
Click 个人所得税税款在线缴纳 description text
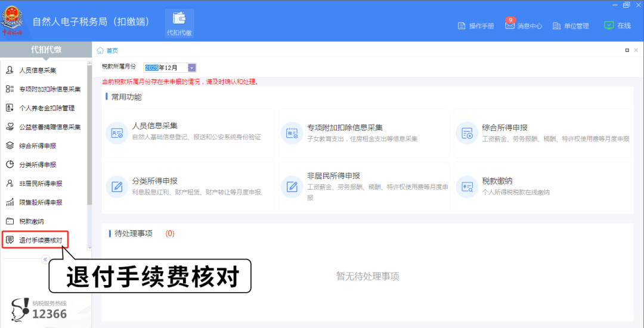click(x=516, y=192)
